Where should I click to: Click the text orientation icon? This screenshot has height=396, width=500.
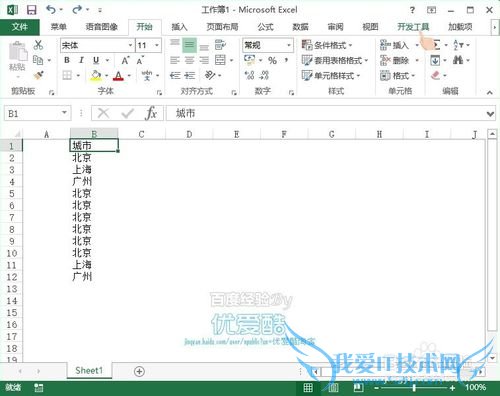click(210, 75)
